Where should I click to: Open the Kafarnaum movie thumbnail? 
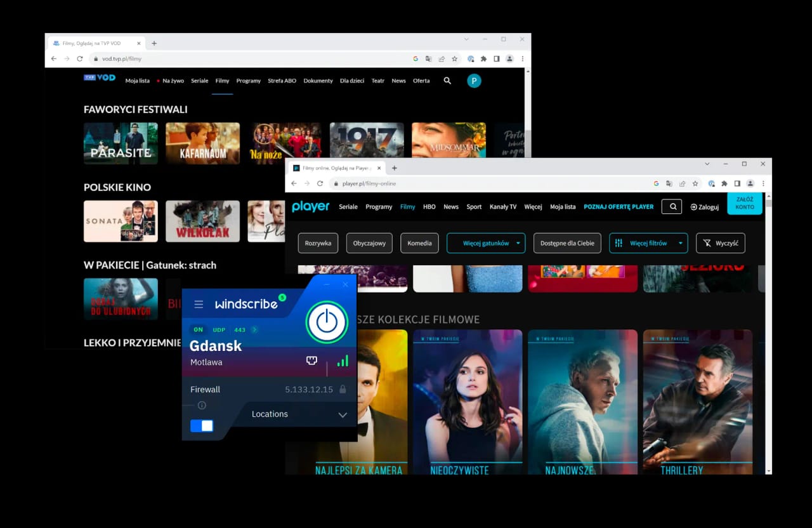pyautogui.click(x=202, y=143)
